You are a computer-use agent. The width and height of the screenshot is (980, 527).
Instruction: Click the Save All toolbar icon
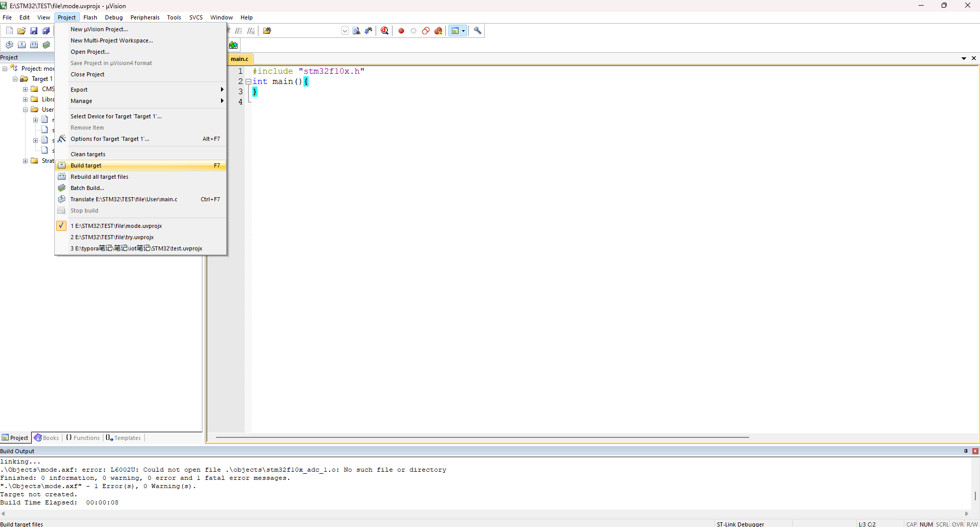(46, 31)
